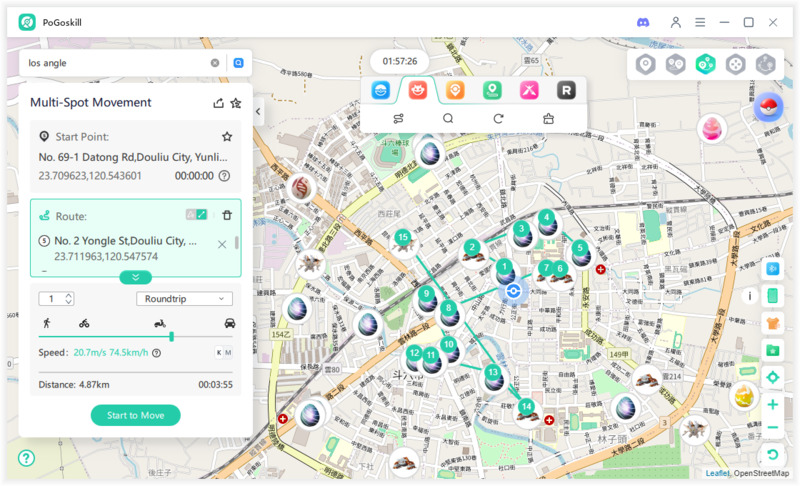
Task: Click the refresh icon in map toolbar
Action: 498,118
